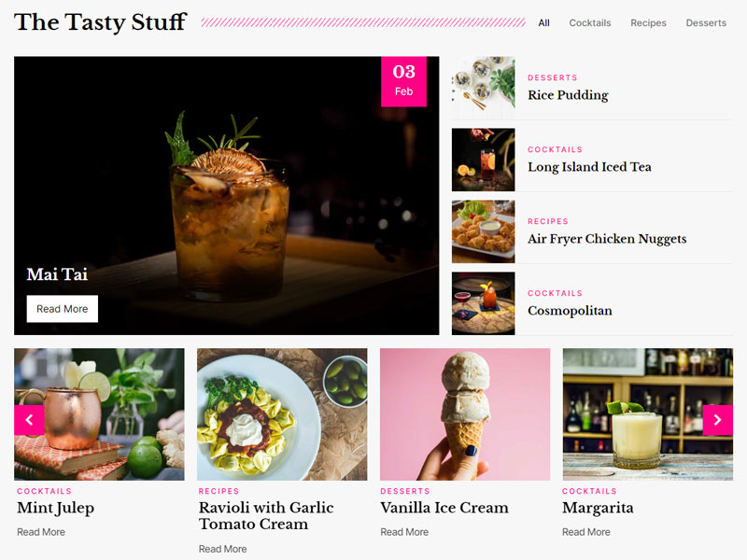This screenshot has height=560, width=747.
Task: Click Read More button on Mai Tai
Action: coord(63,309)
